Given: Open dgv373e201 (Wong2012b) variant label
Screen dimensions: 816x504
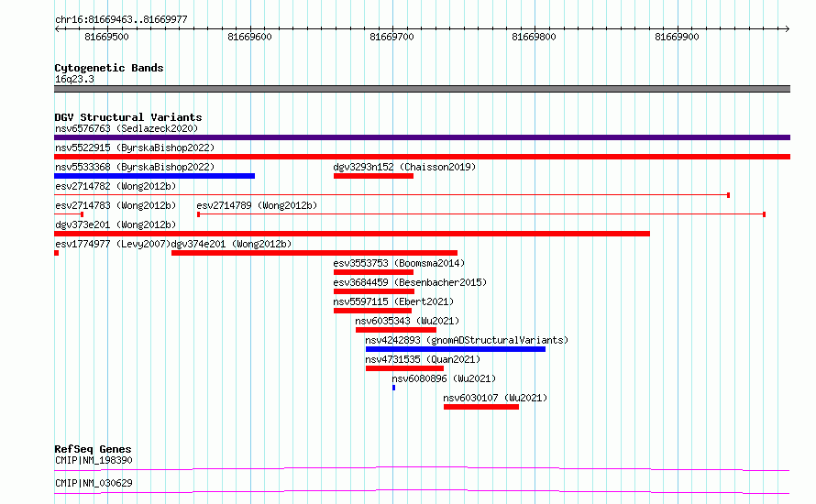Looking at the screenshot, I should (116, 225).
